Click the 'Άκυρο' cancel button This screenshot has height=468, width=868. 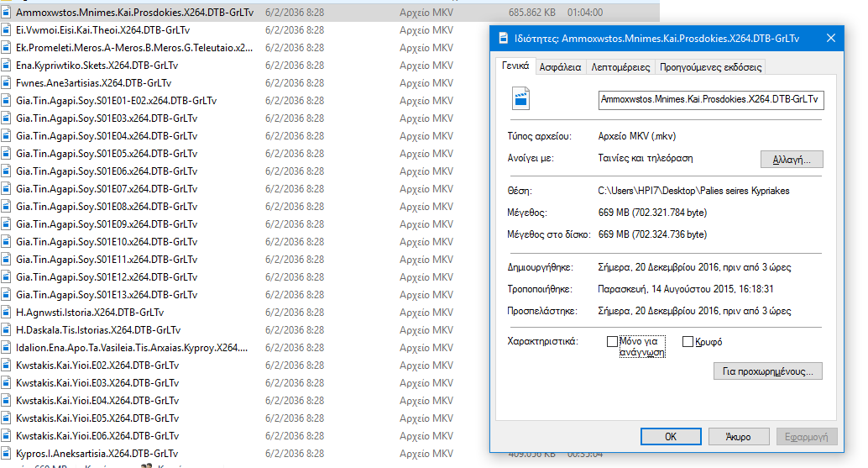pos(739,437)
